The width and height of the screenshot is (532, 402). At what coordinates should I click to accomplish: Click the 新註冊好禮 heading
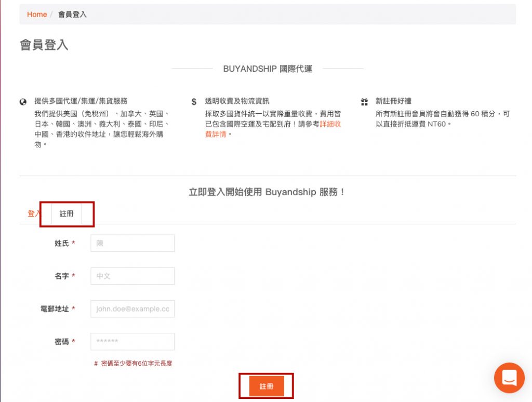click(x=393, y=101)
